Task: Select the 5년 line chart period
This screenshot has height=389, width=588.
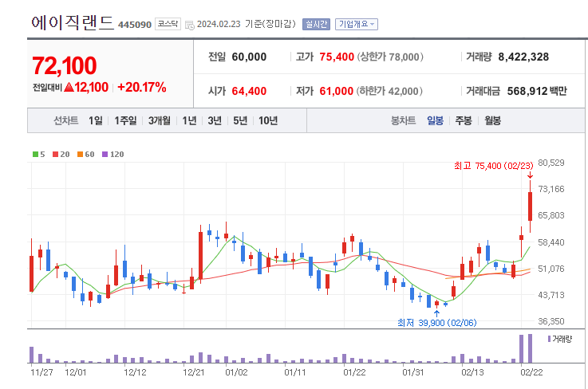Action: [240, 120]
